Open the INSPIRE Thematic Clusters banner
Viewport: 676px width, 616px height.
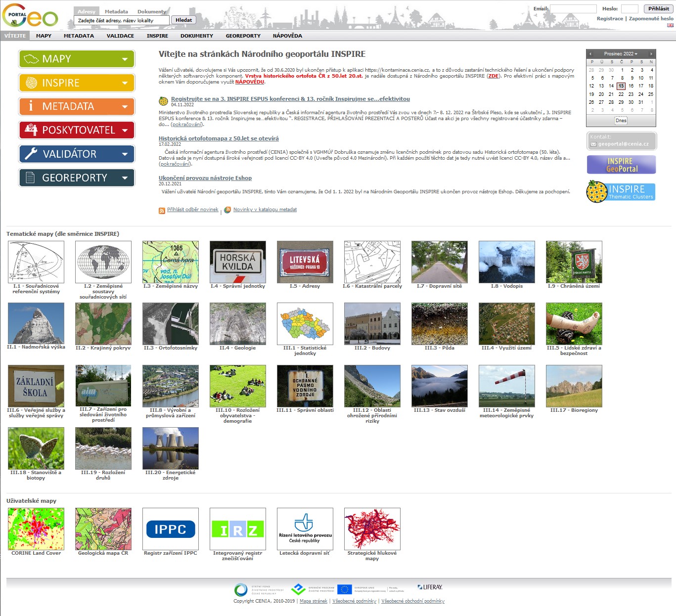(x=621, y=192)
